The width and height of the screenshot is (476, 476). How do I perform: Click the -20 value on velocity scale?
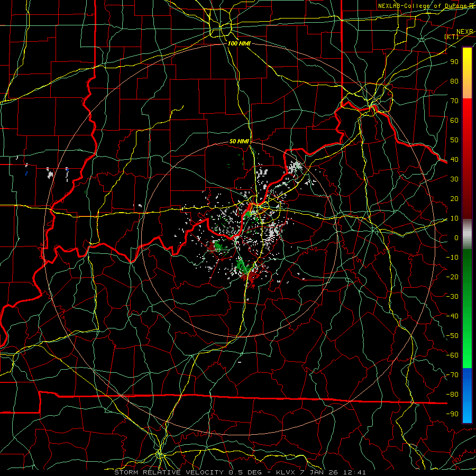[x=452, y=277]
